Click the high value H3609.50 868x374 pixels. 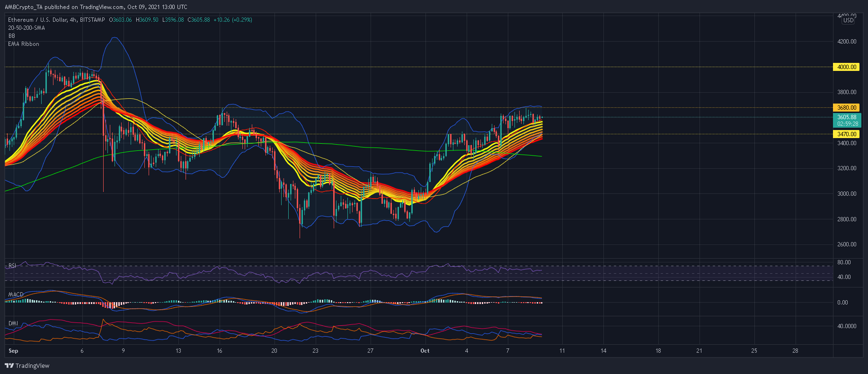point(147,20)
